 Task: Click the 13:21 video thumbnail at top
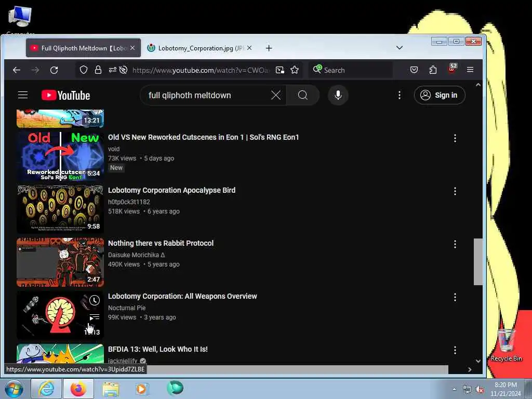coord(60,118)
